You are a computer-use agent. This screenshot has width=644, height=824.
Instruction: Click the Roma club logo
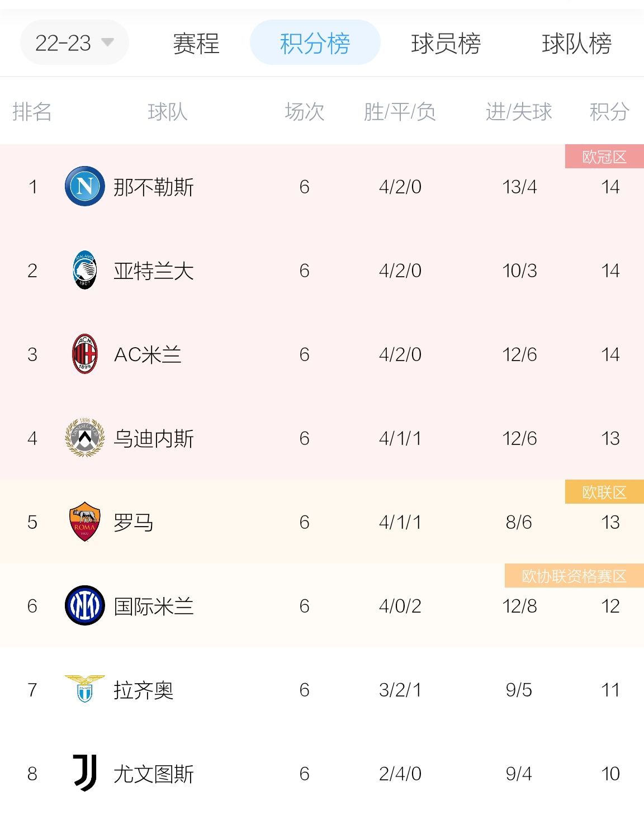click(85, 522)
